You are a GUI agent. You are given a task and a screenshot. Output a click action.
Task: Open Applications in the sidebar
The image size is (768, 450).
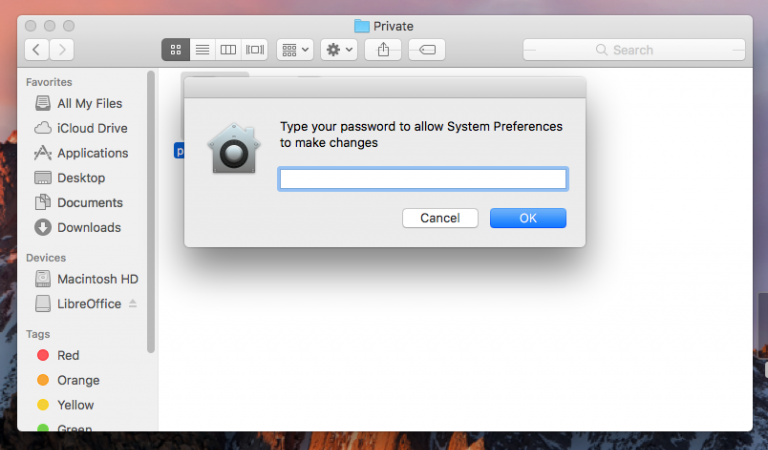coord(92,153)
